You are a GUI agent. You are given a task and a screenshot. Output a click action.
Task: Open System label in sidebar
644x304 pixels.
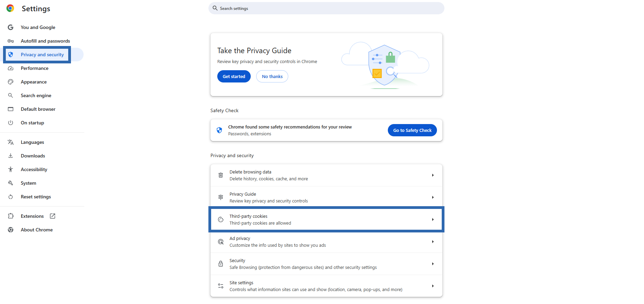point(28,183)
